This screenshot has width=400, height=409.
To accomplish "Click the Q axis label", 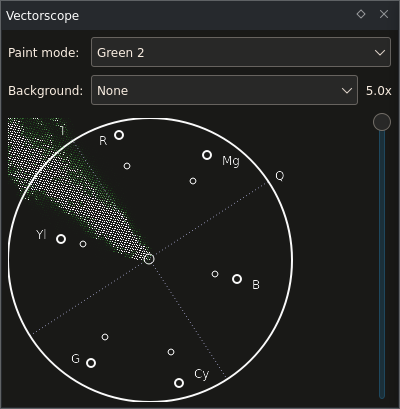I will tap(280, 176).
